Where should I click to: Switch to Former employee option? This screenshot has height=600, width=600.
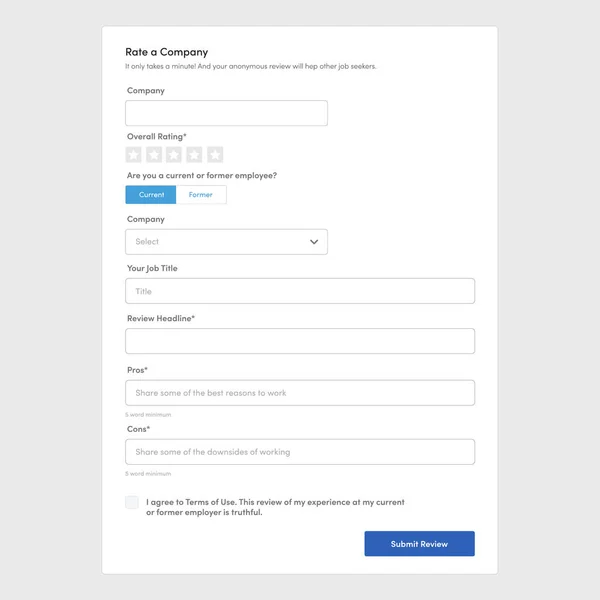coord(201,195)
